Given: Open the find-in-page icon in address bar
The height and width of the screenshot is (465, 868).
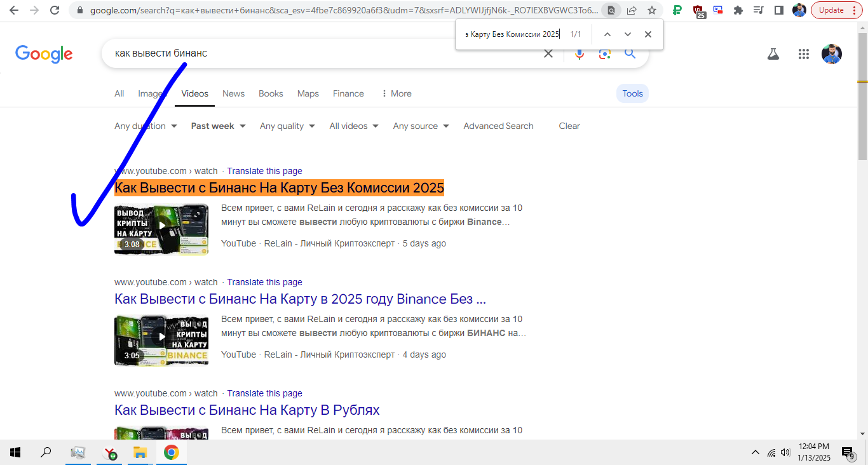Looking at the screenshot, I should tap(611, 10).
